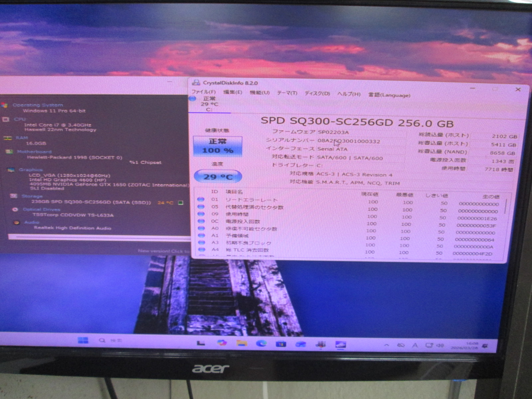
Task: Click the Graphics heading in Speccy
Action: click(x=31, y=170)
